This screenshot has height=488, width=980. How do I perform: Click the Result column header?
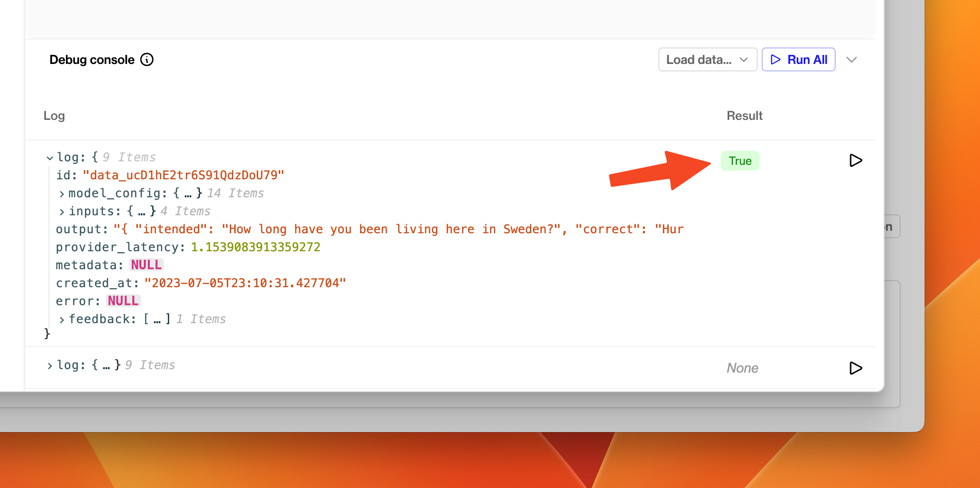[744, 115]
